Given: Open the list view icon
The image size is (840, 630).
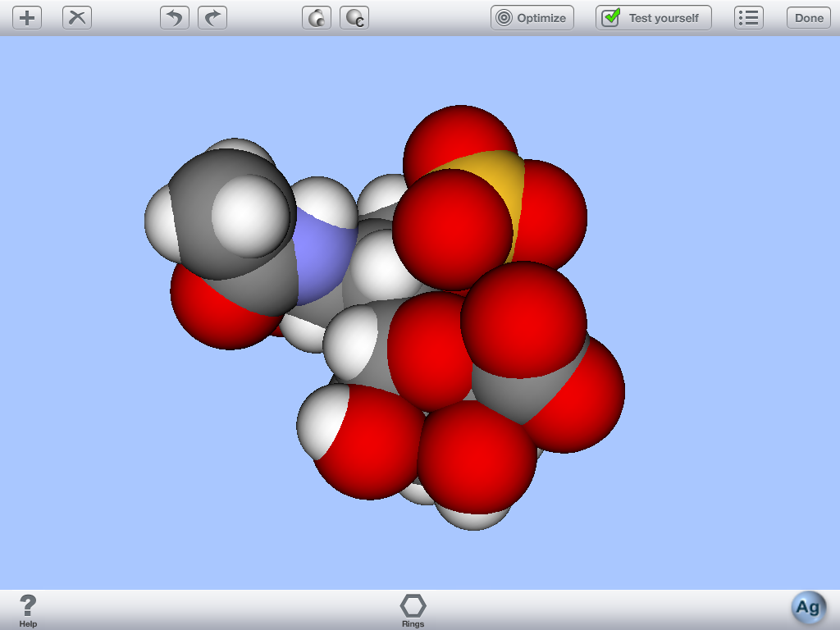Looking at the screenshot, I should (748, 18).
